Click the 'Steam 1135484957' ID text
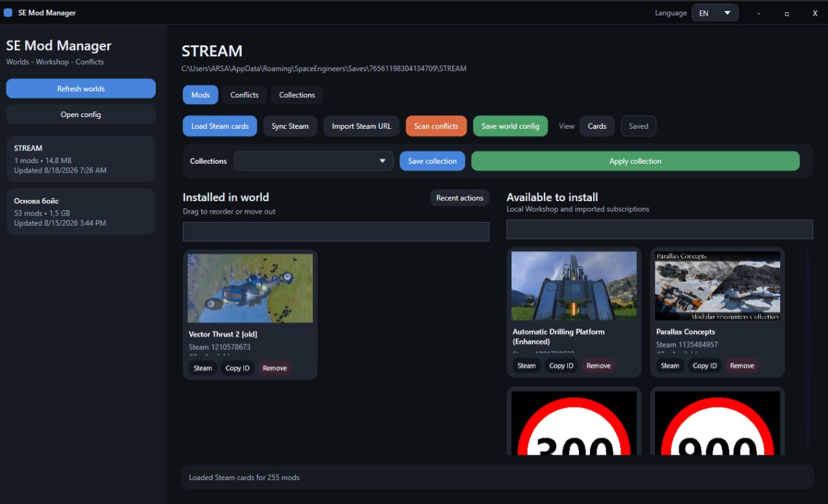 pos(687,345)
